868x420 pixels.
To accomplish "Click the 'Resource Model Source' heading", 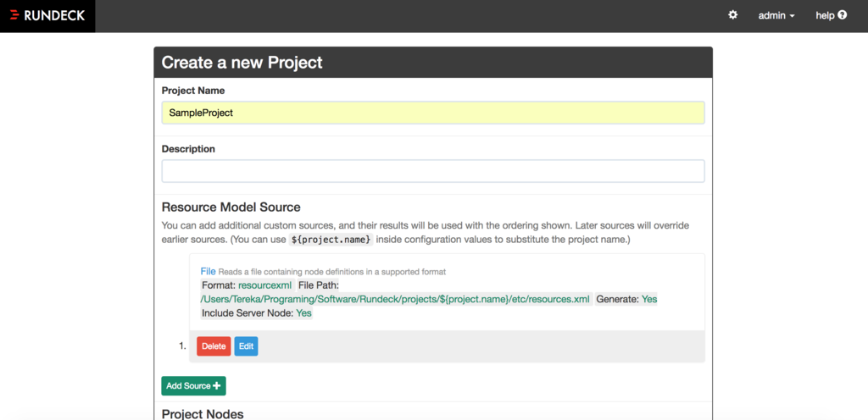I will click(x=231, y=207).
